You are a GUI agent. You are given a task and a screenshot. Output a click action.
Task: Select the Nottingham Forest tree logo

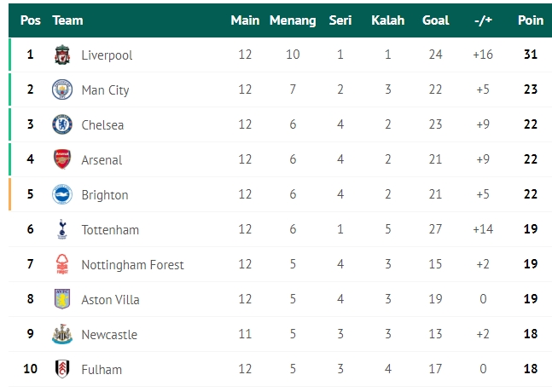pos(62,264)
